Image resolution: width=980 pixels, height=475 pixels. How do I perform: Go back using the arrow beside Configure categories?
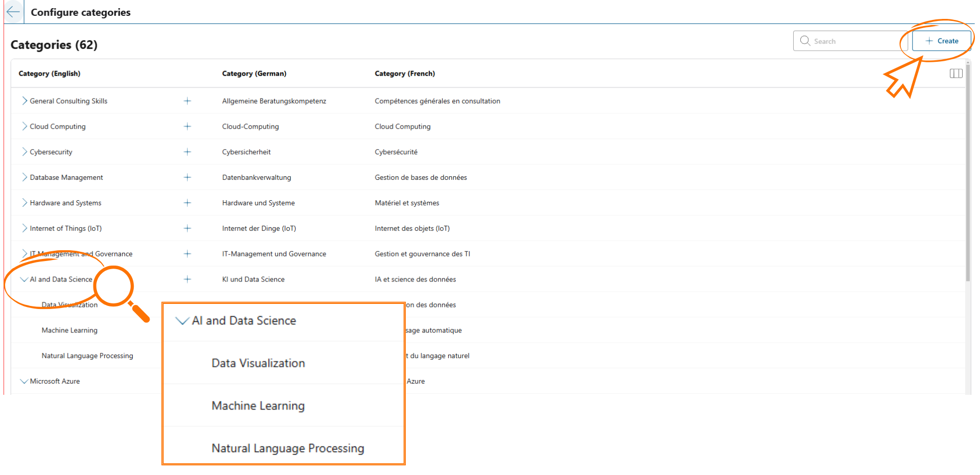[x=13, y=12]
